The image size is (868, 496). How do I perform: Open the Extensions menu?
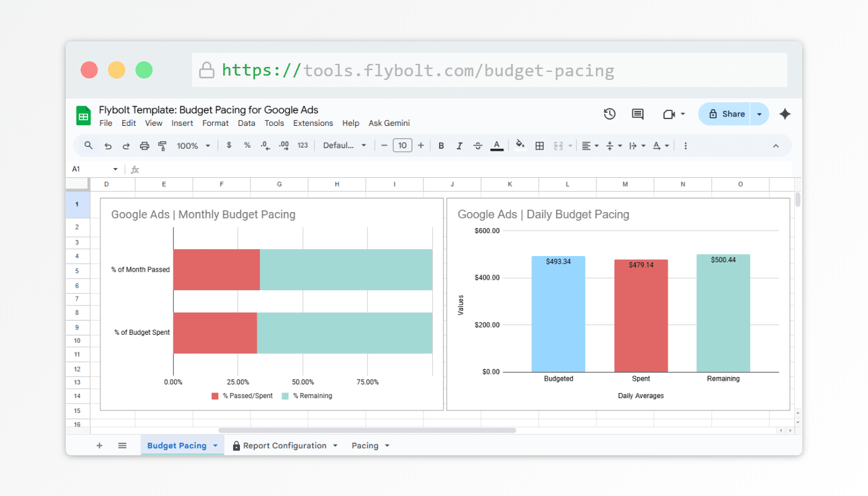[x=313, y=123]
